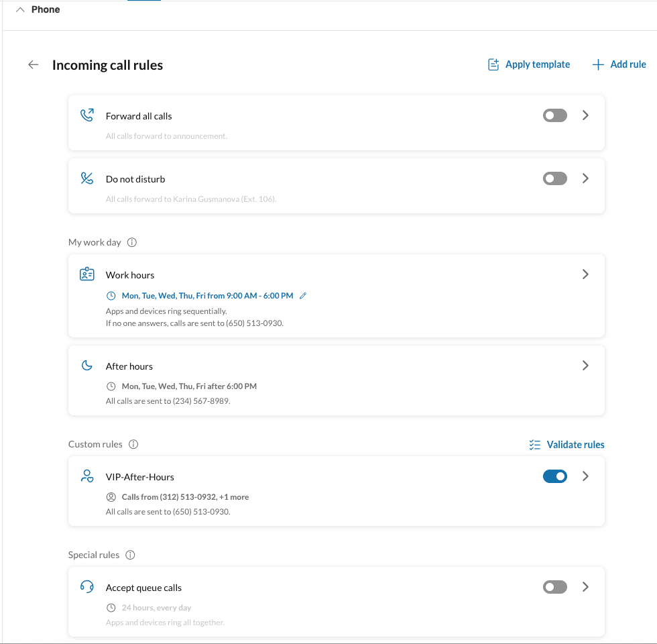The image size is (657, 644).
Task: Enable the Forward all calls toggle
Action: click(x=554, y=115)
